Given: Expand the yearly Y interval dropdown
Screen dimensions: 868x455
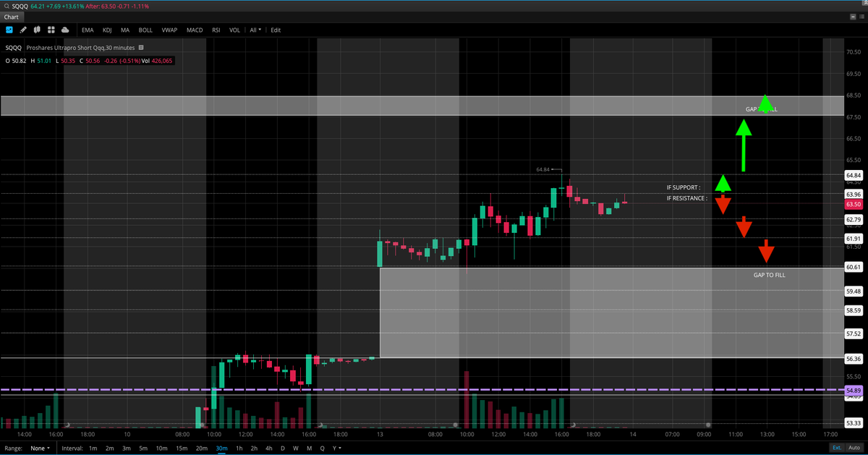Looking at the screenshot, I should pos(336,448).
